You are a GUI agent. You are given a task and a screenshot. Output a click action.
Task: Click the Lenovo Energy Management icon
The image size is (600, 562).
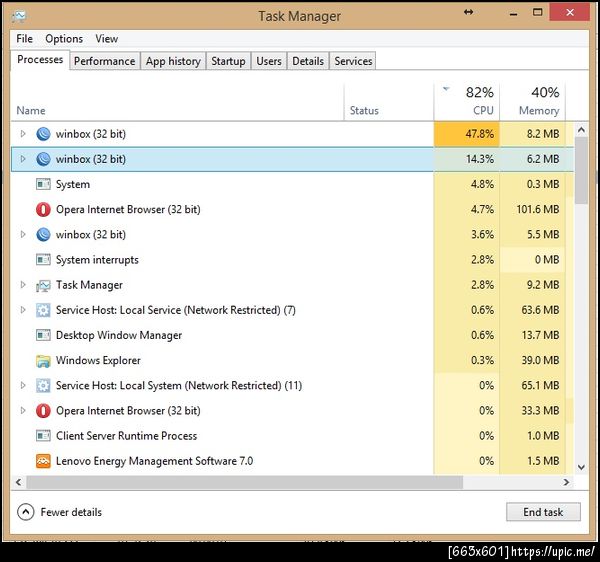coord(43,461)
